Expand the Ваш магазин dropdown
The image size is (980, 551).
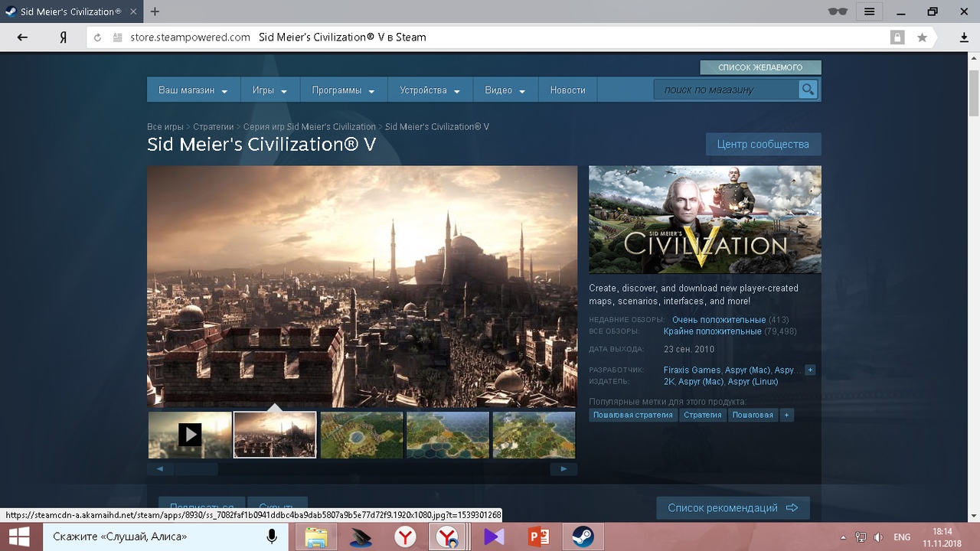click(x=193, y=90)
